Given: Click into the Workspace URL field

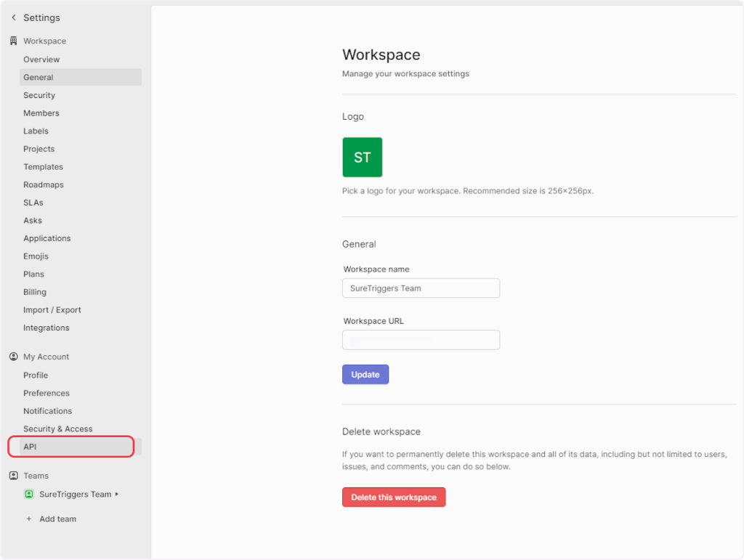Looking at the screenshot, I should click(x=421, y=340).
